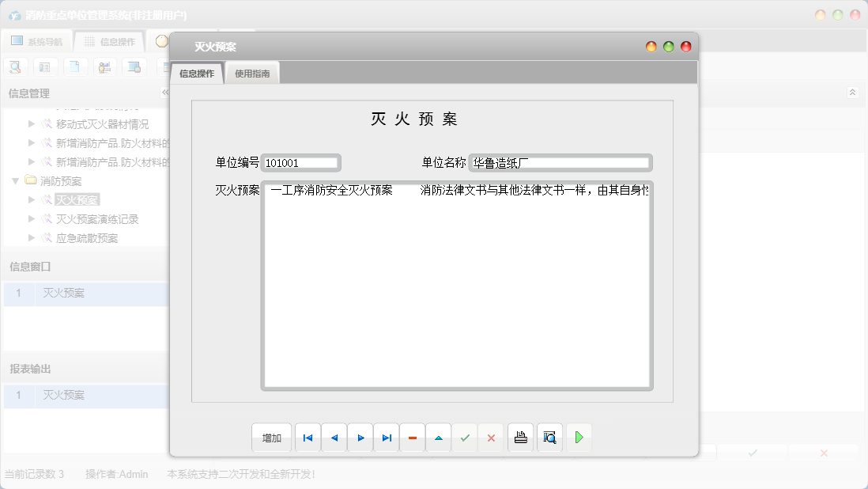Screen dimensions: 868x489
Task: Jump to the first record
Action: pyautogui.click(x=308, y=437)
